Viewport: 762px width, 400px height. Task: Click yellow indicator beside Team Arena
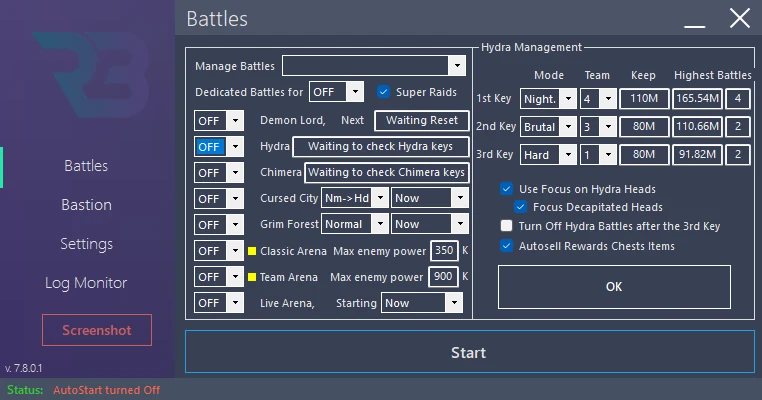[252, 277]
